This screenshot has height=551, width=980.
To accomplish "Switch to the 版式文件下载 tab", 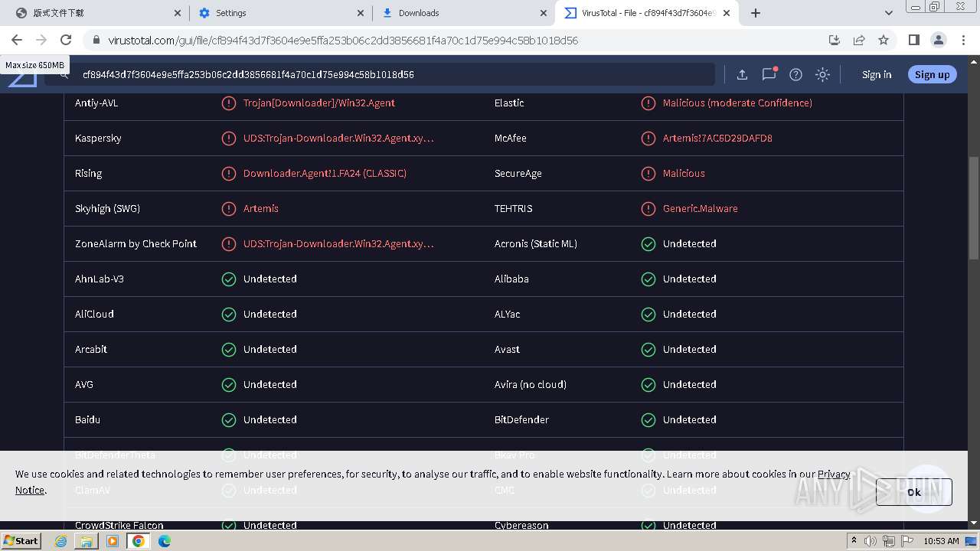I will tap(98, 13).
